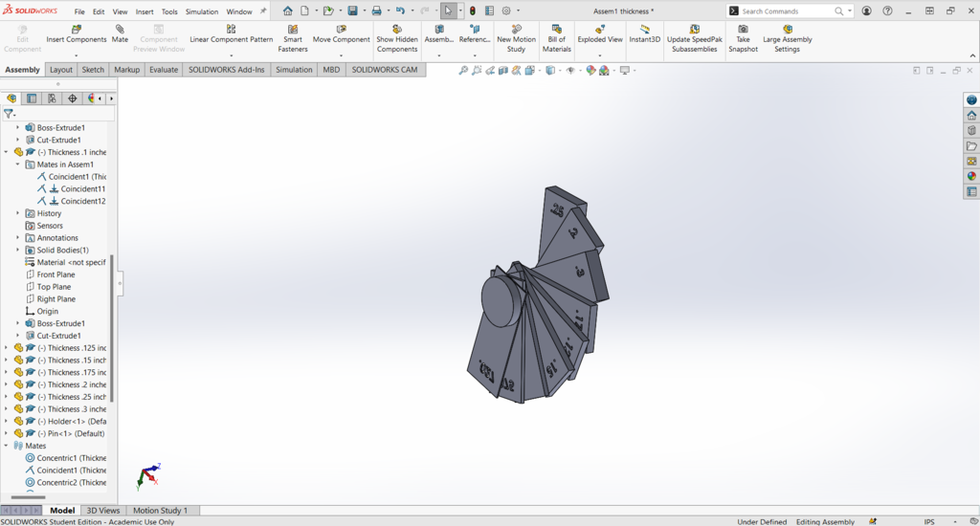This screenshot has width=980, height=526.
Task: Expand the Holder<1> component node
Action: coord(6,421)
